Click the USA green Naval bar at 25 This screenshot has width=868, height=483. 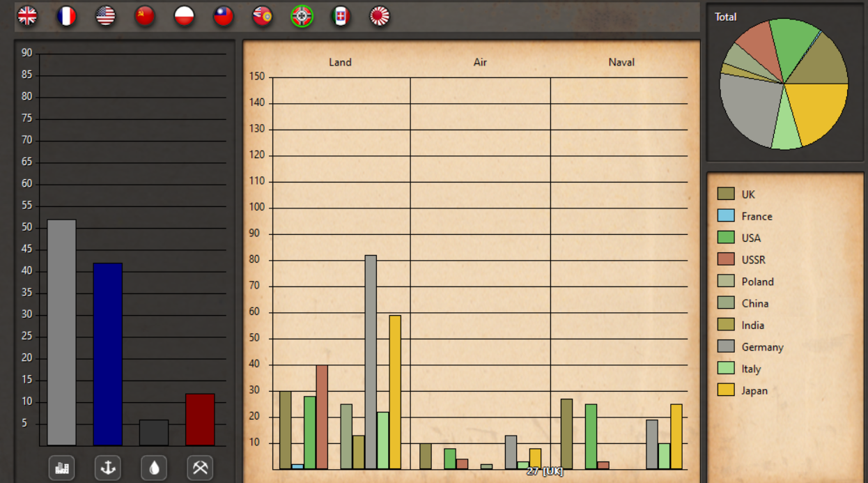pos(591,436)
